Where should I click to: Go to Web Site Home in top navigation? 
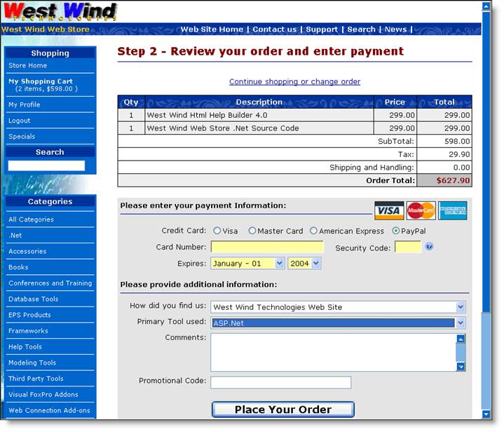click(212, 29)
